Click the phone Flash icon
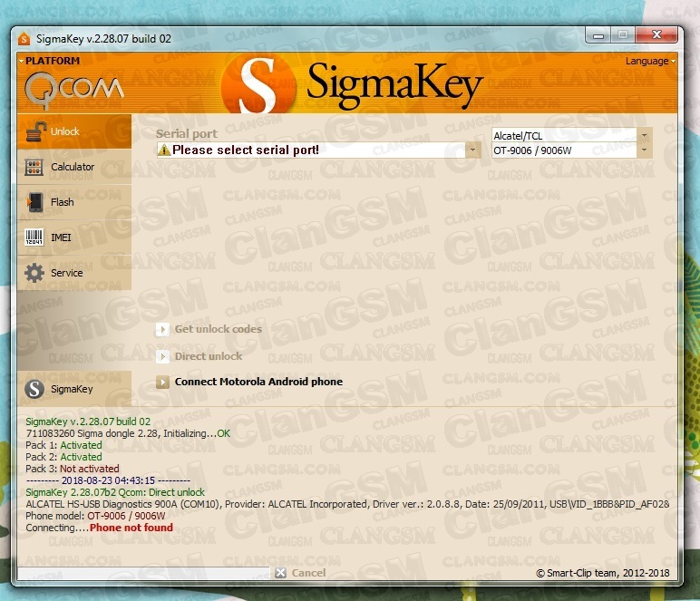The height and width of the screenshot is (601, 700). click(34, 202)
